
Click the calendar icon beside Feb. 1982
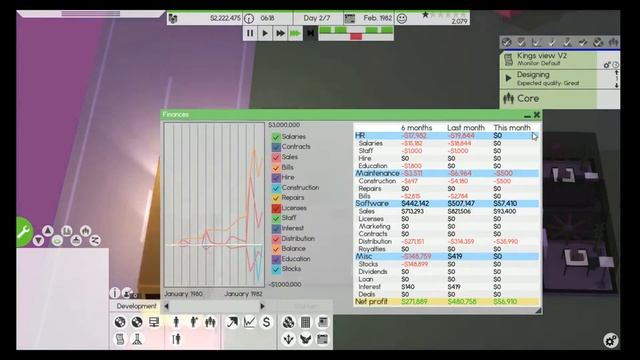pos(350,18)
